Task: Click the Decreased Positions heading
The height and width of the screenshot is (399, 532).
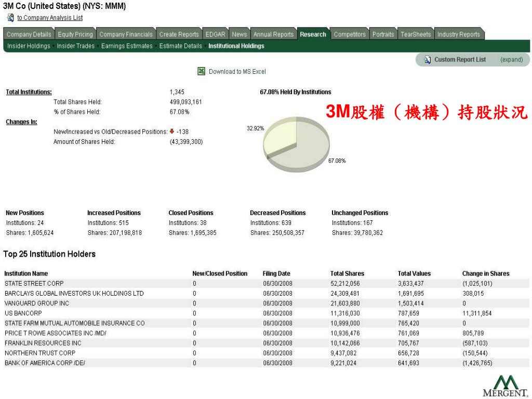Action: [x=278, y=212]
